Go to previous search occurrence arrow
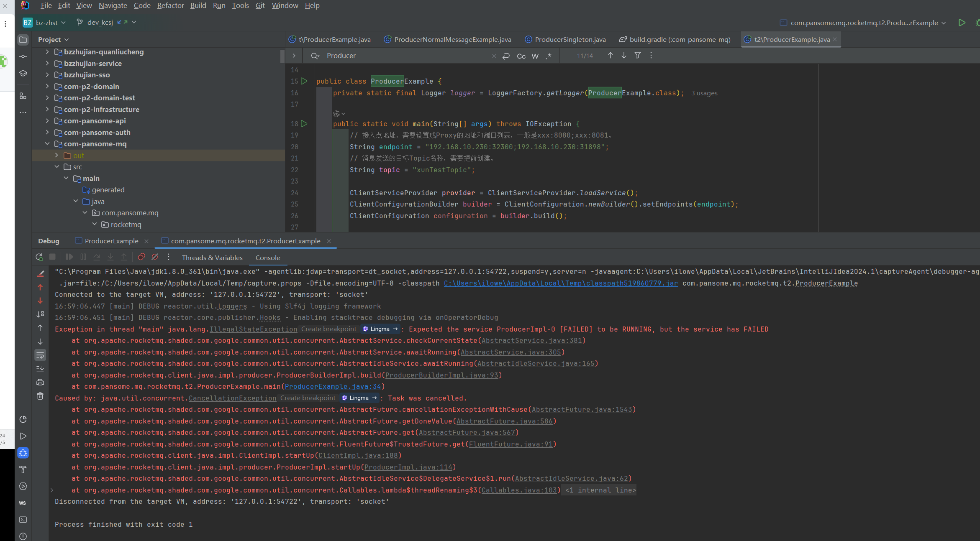The height and width of the screenshot is (541, 980). (x=611, y=55)
